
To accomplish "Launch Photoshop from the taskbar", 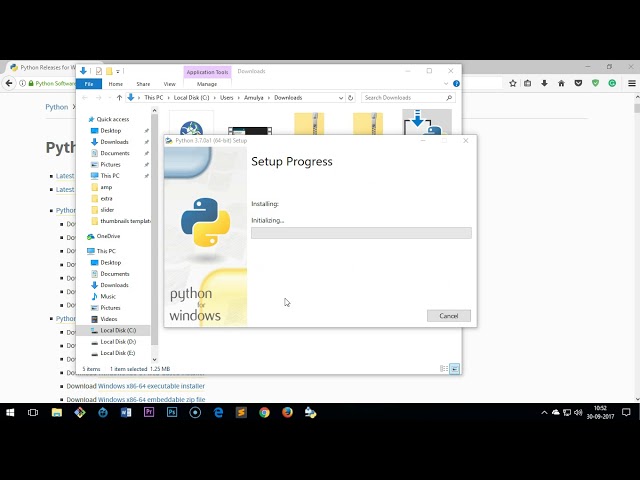I will pos(172,413).
